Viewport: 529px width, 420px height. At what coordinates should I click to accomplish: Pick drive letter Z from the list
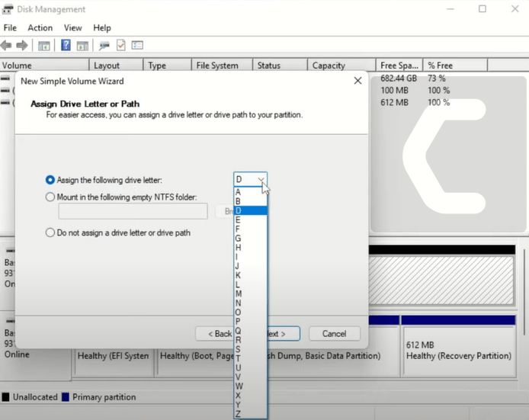coord(239,413)
